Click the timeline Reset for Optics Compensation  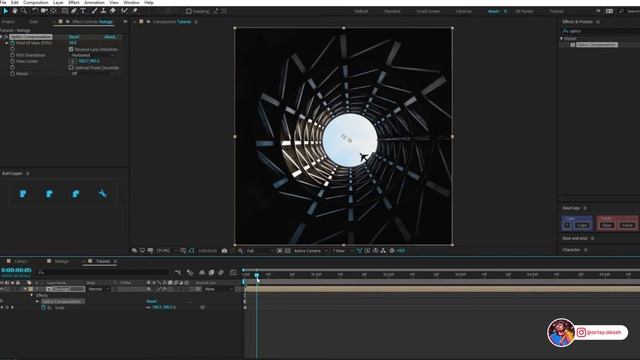151,301
